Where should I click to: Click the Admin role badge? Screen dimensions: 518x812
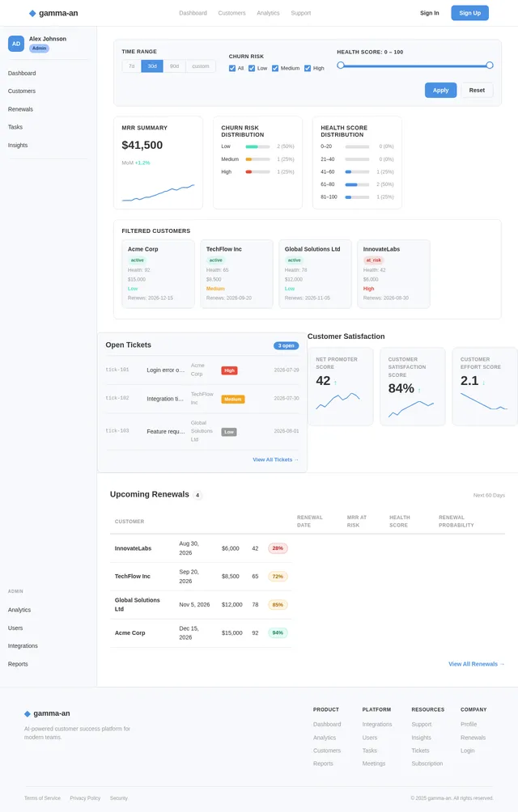[x=40, y=49]
